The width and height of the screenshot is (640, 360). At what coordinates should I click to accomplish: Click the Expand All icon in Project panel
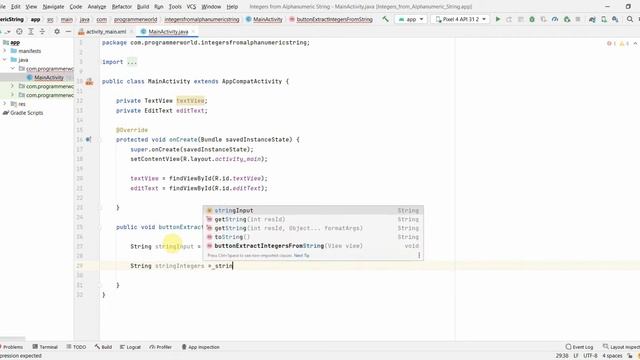pos(31,31)
